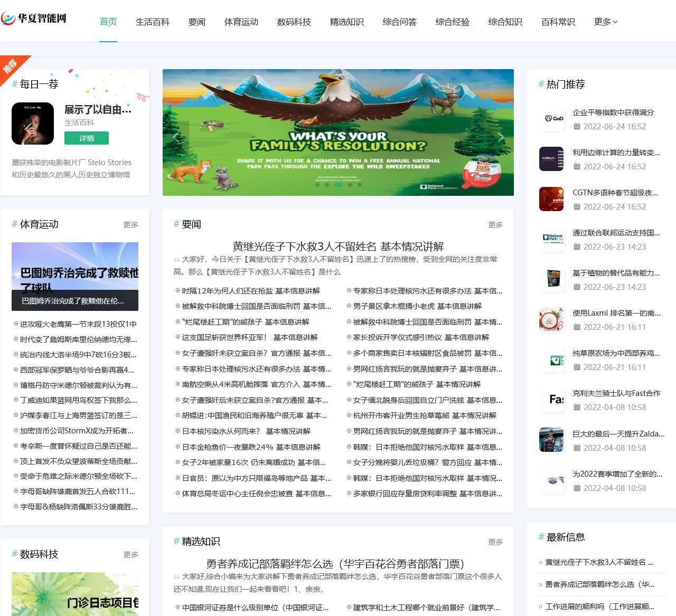Click the Fast logo thumbnail in 热门推荐

point(551,400)
